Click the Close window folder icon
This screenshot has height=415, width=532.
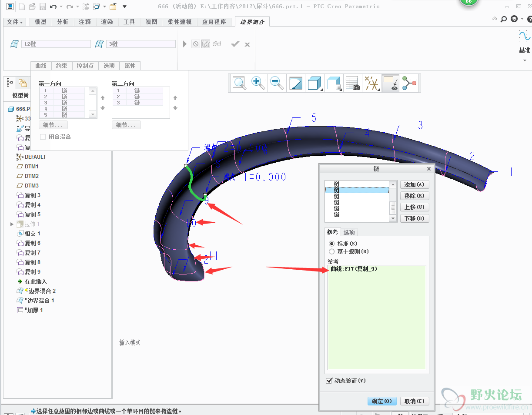click(113, 7)
